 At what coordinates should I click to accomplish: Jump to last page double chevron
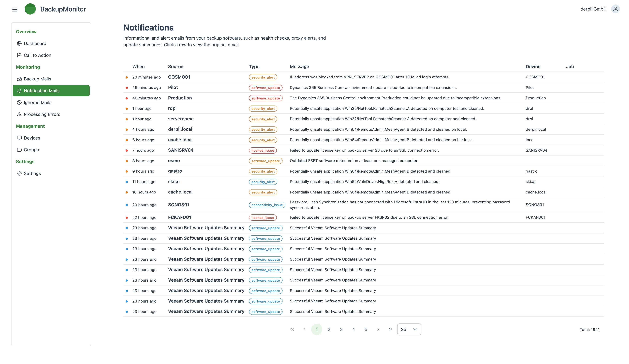point(390,329)
